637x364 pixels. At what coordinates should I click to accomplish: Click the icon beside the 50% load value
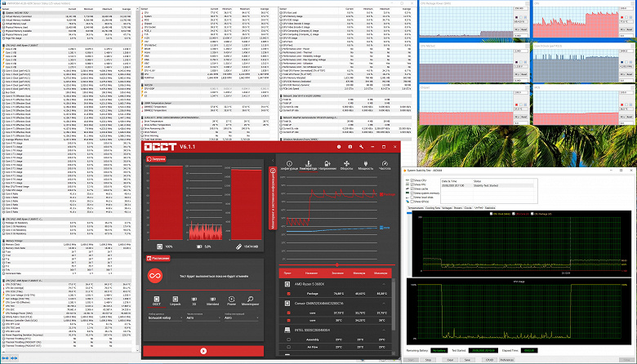tap(199, 246)
